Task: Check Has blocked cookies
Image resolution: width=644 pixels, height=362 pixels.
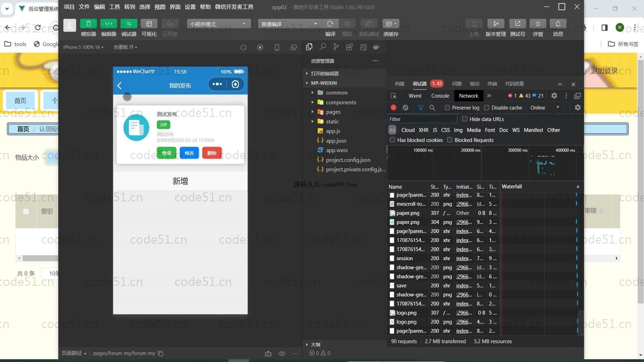Action: (392, 140)
